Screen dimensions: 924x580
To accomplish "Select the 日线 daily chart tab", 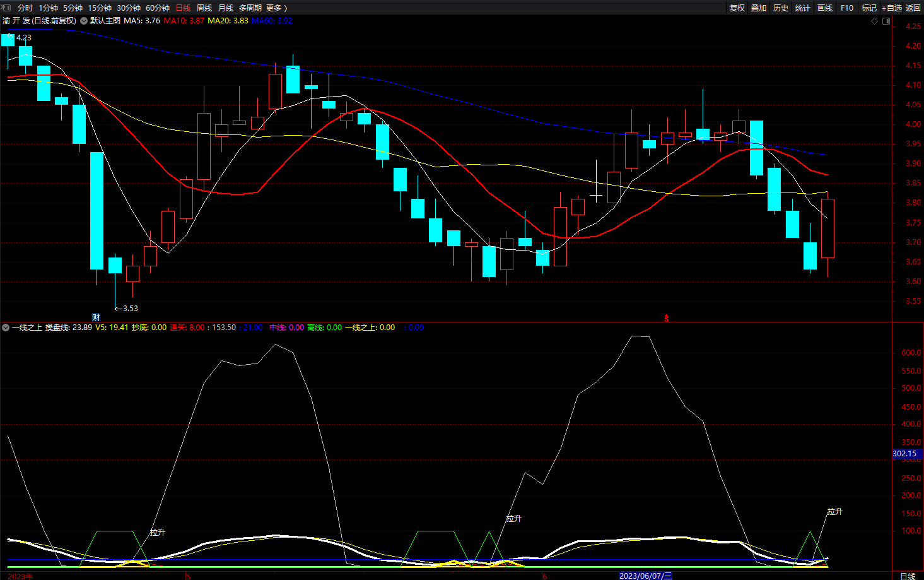I will [x=183, y=8].
